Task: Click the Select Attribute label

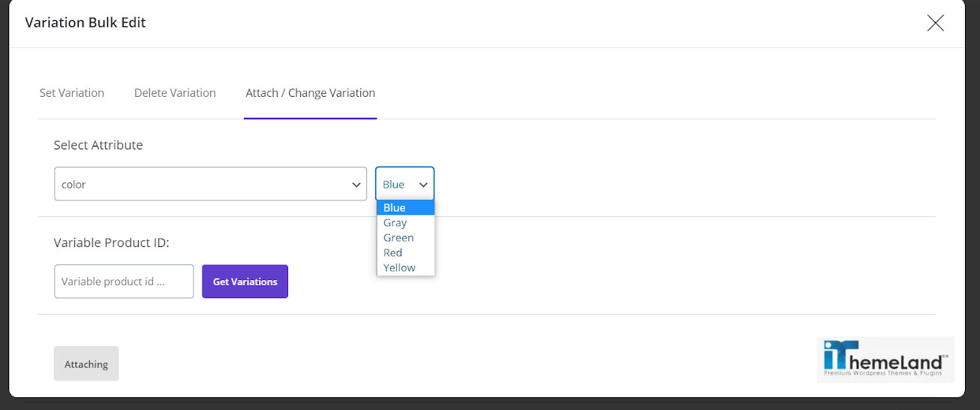Action: click(98, 145)
